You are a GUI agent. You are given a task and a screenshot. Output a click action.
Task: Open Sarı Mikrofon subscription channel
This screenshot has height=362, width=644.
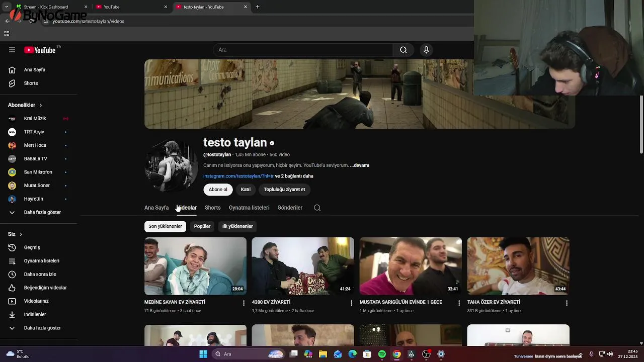pos(39,172)
